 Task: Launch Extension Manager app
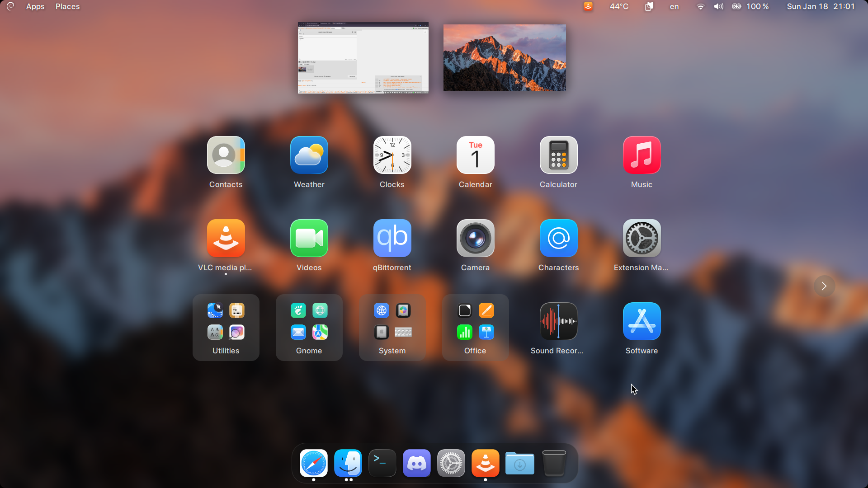pos(642,239)
